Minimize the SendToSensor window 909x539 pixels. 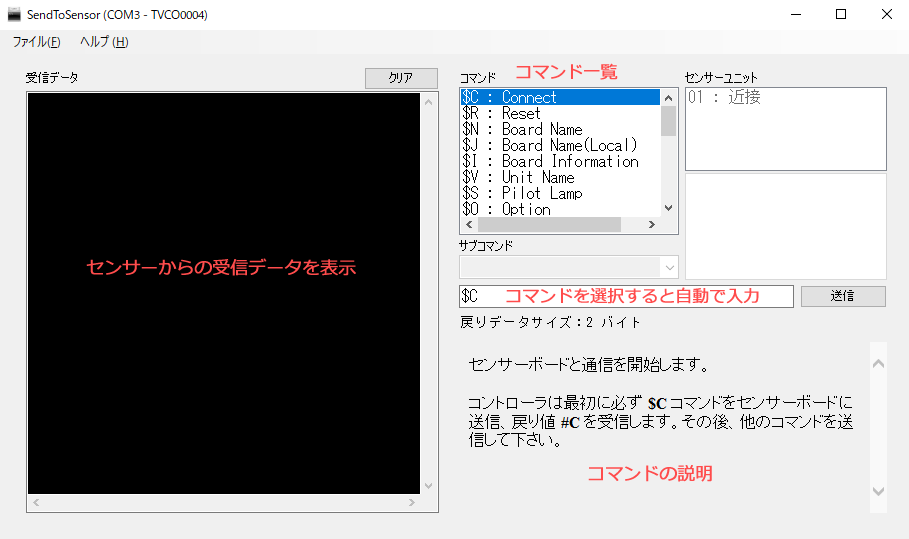coord(796,14)
